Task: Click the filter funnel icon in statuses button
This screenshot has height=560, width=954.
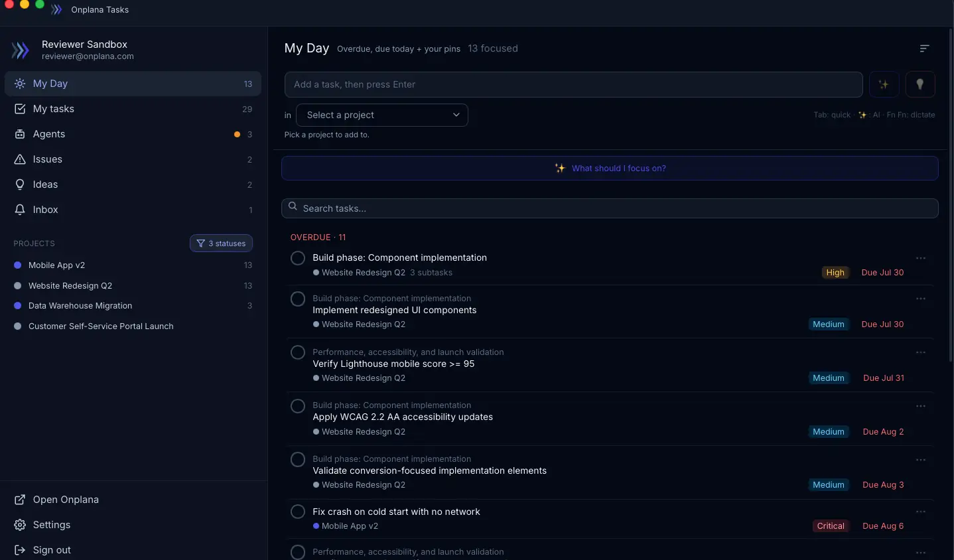Action: pos(200,244)
